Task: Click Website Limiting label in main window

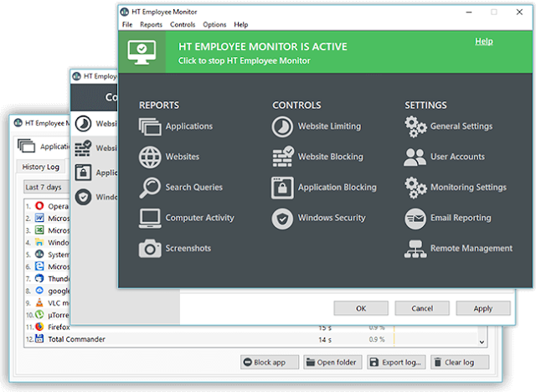Action: [x=329, y=126]
